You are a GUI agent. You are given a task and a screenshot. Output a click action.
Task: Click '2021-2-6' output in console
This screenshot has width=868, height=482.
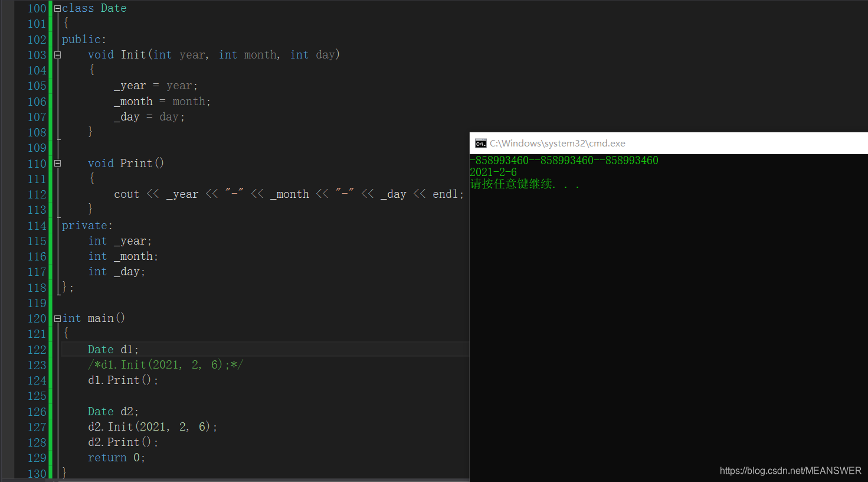(x=493, y=172)
